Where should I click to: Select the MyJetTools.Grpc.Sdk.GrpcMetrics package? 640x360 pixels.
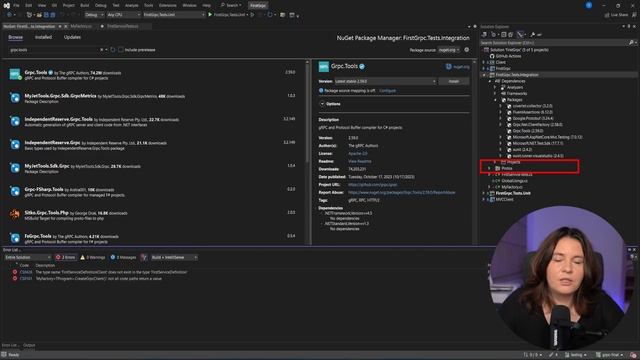tap(153, 98)
